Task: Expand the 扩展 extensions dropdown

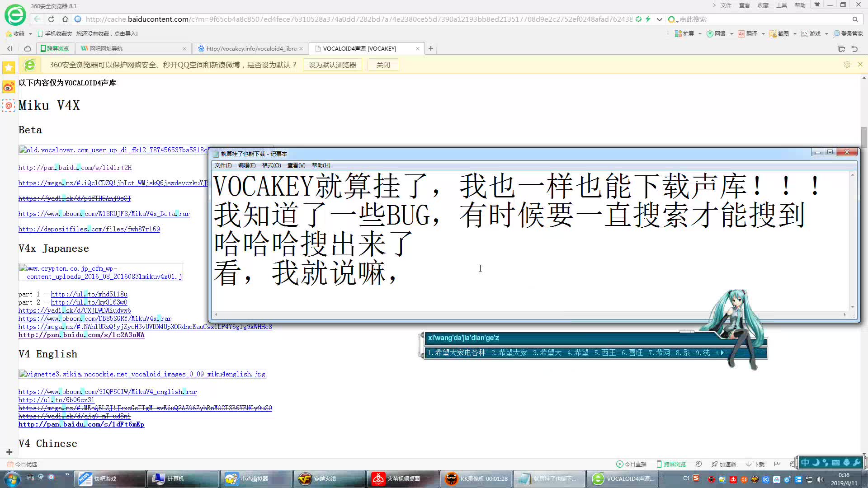Action: coord(700,34)
